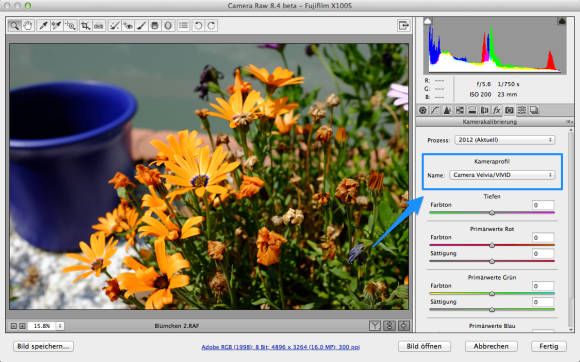580x362 pixels.
Task: Click the Grün Sättigung value field
Action: tap(543, 302)
